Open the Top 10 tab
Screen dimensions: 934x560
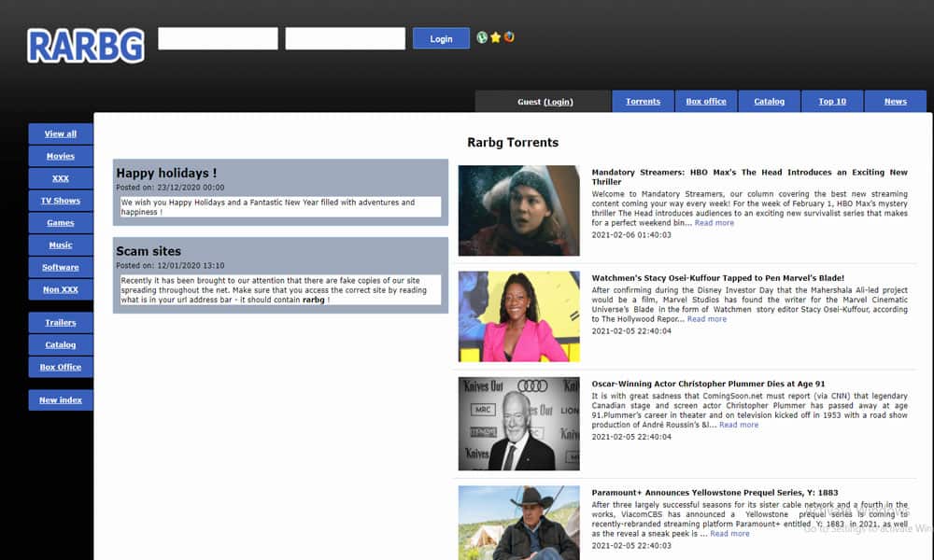(x=832, y=101)
